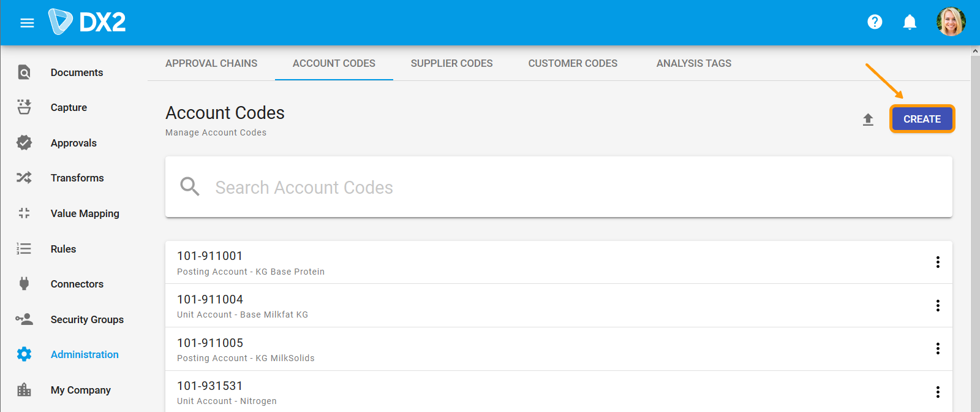
Task: Select the Account Codes tab
Action: pos(334,63)
